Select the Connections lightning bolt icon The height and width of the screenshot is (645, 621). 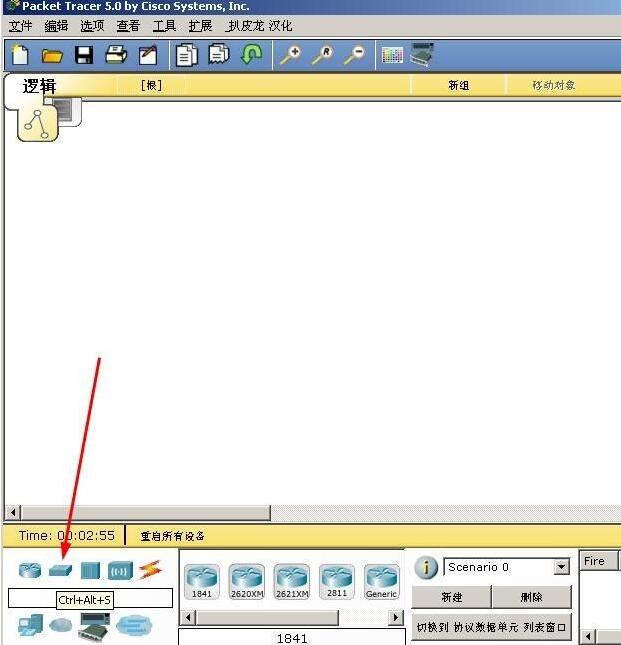pyautogui.click(x=150, y=570)
